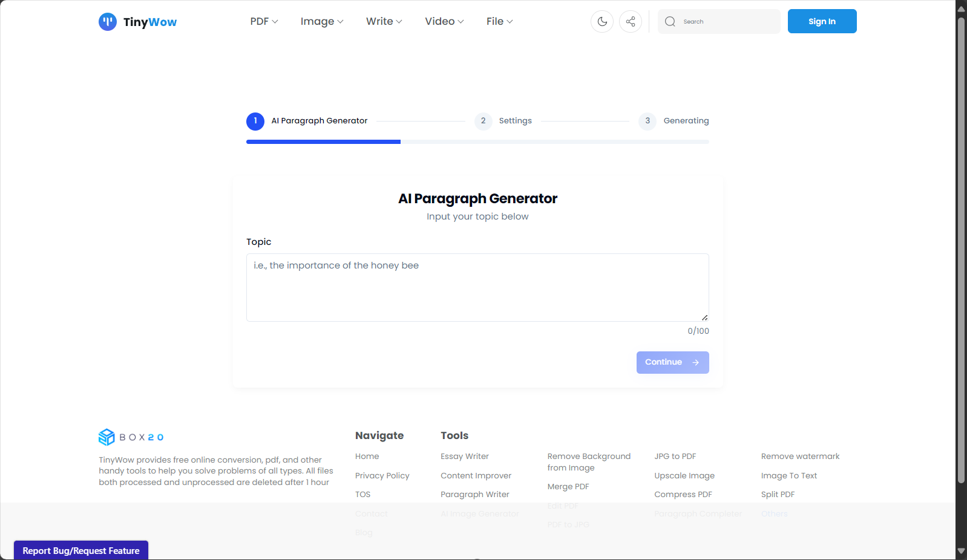
Task: Open the Upscale Image link
Action: [x=684, y=476]
